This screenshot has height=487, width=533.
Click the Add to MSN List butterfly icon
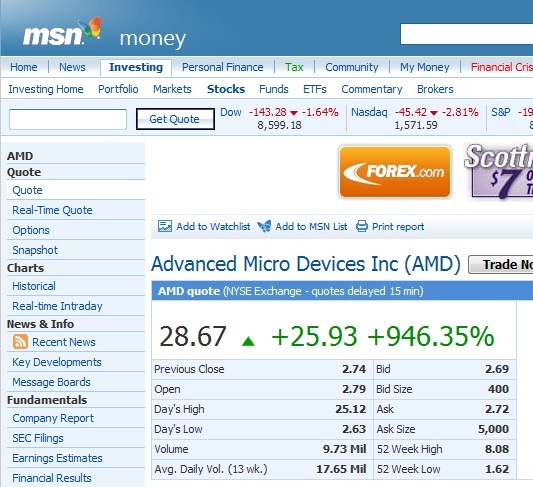pyautogui.click(x=264, y=226)
